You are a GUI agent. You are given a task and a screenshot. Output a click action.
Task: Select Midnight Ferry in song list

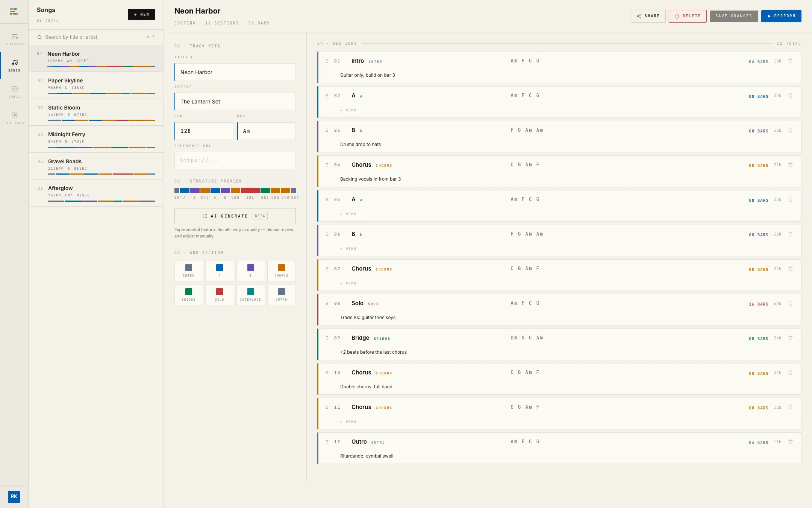(x=96, y=139)
